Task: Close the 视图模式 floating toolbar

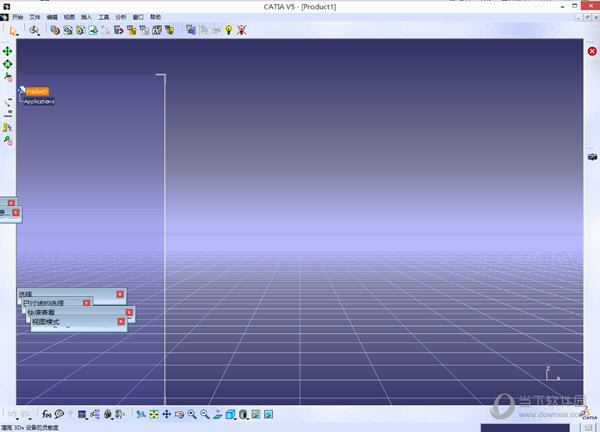Action: tap(121, 321)
